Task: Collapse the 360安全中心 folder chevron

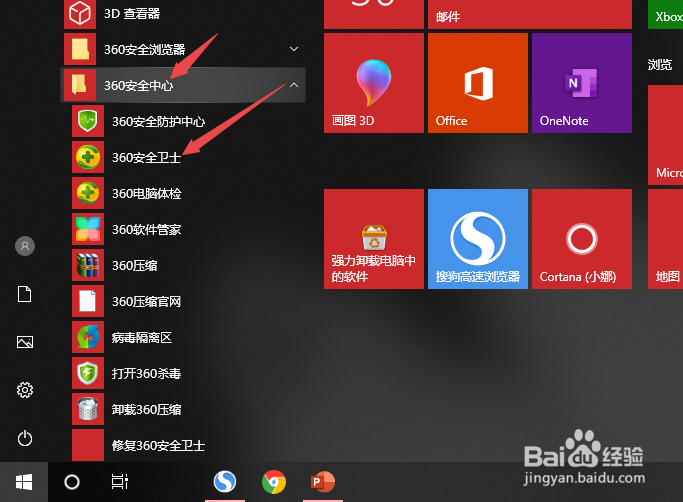Action: 294,85
